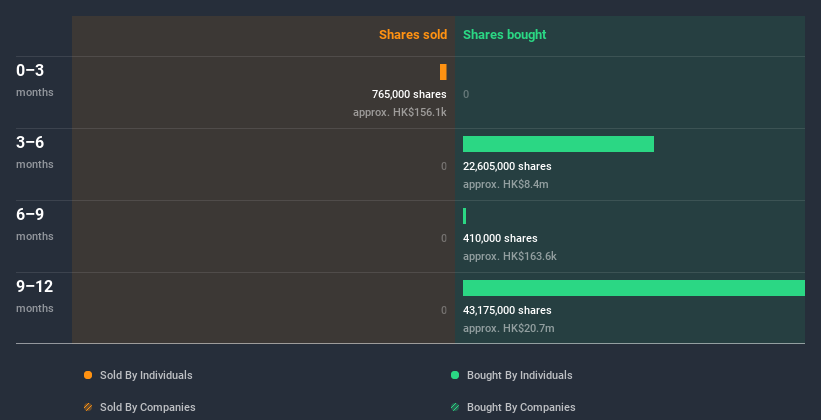Click the 9–12 months row label

[35, 296]
